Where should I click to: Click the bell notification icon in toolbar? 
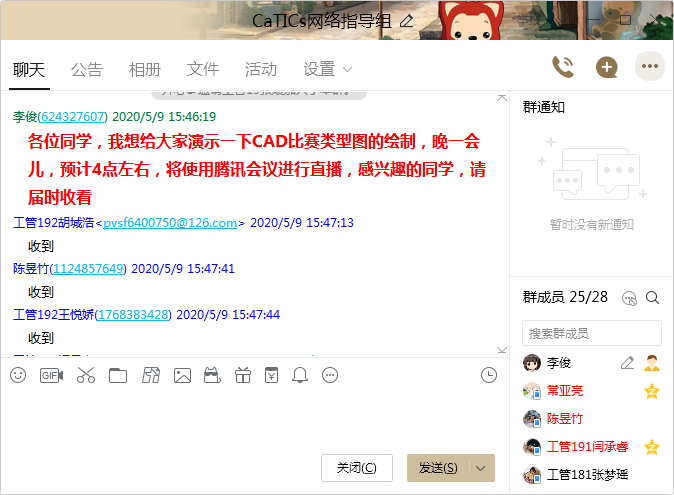coord(300,375)
